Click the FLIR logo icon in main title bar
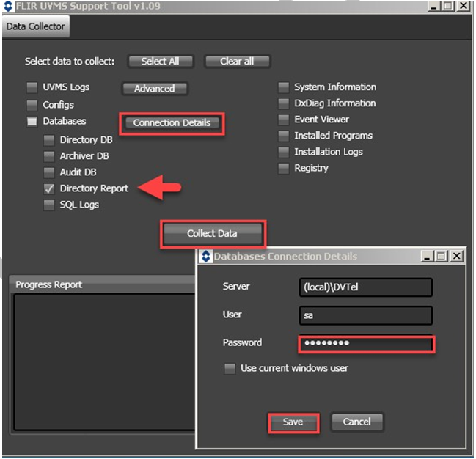 (x=8, y=6)
